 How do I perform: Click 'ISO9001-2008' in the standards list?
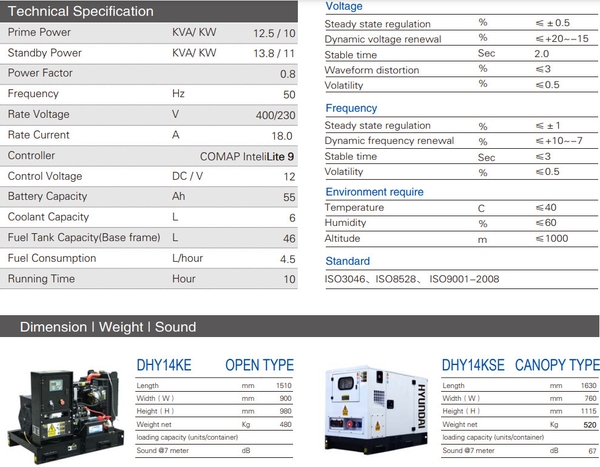[x=464, y=279]
